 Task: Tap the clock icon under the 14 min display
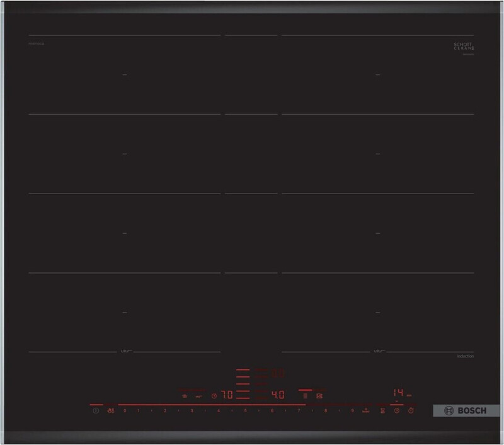click(397, 411)
